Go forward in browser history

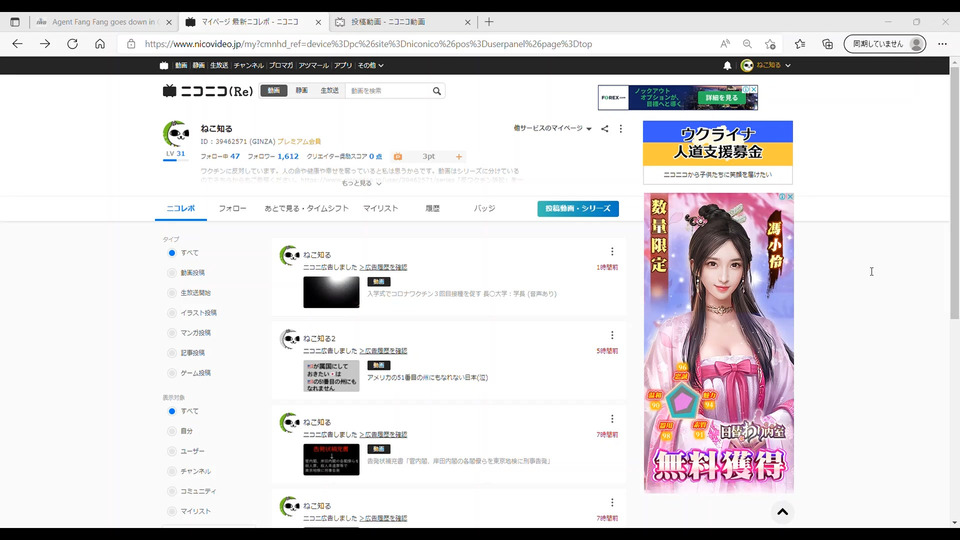(45, 44)
